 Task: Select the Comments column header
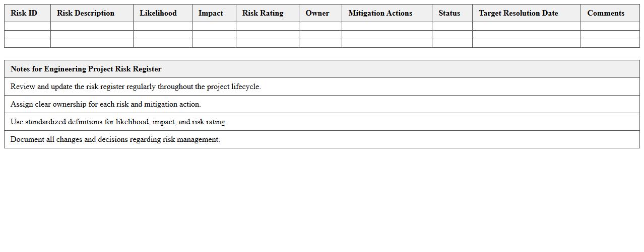click(x=606, y=13)
